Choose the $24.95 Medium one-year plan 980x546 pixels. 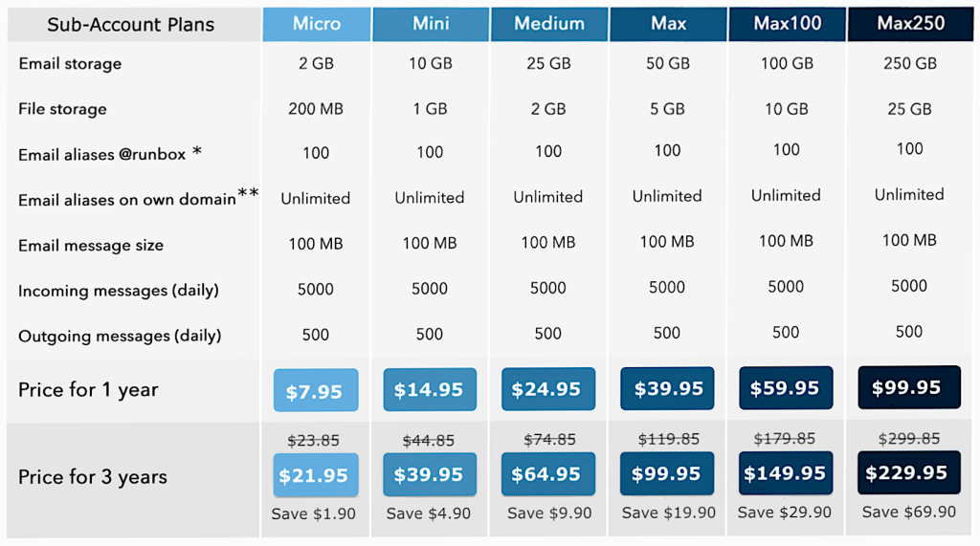547,389
